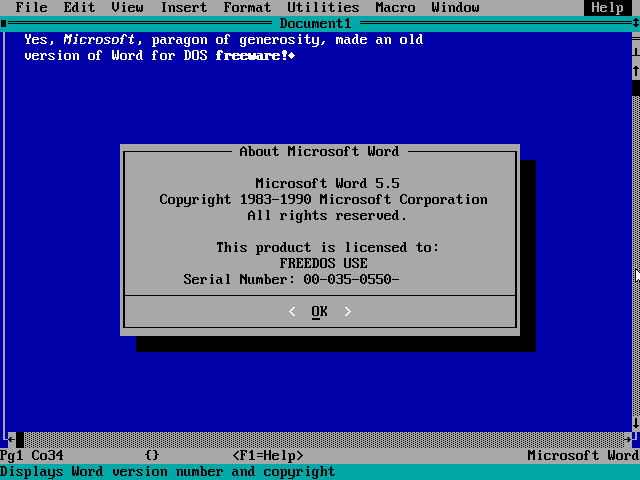
Task: Click the window split box above scrollbar
Action: tap(636, 40)
